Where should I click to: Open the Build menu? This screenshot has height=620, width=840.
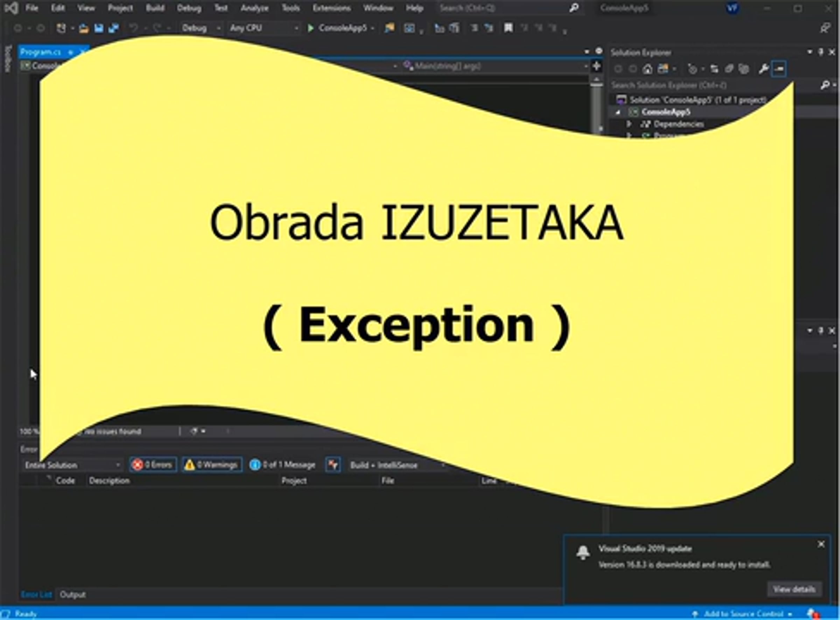click(x=155, y=8)
